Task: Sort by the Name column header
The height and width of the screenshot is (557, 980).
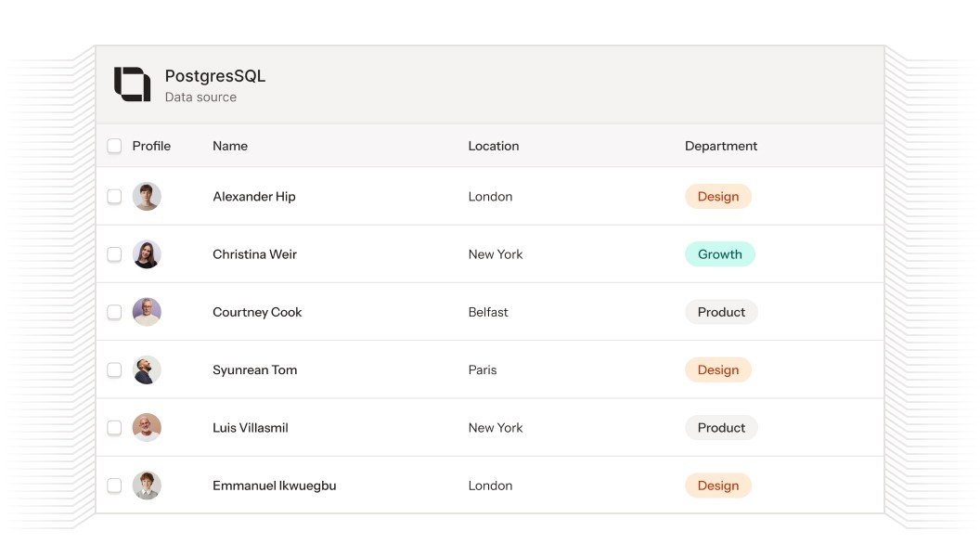Action: tap(230, 146)
